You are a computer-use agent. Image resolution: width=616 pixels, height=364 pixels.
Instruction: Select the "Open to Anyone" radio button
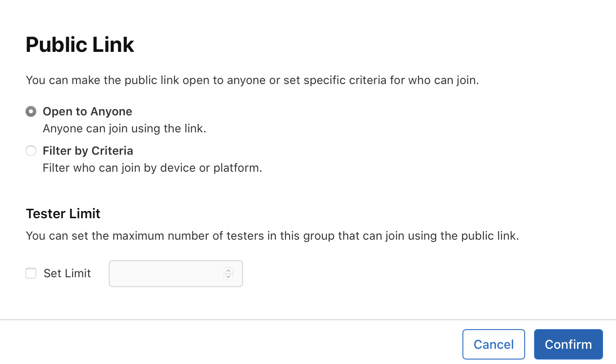tap(30, 111)
